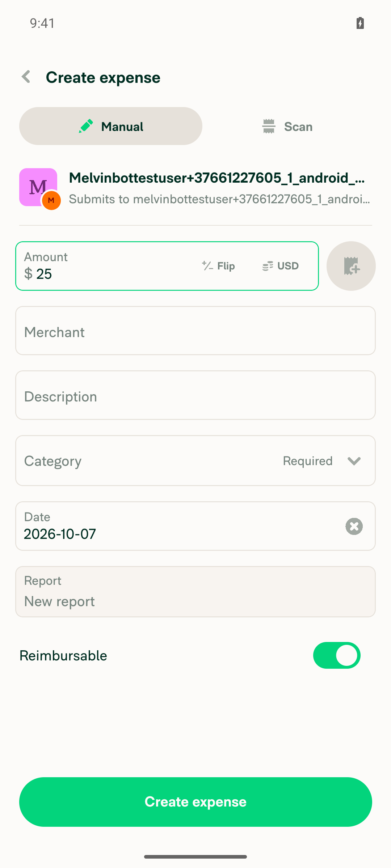
Task: Tap the Create expense page title
Action: click(103, 77)
